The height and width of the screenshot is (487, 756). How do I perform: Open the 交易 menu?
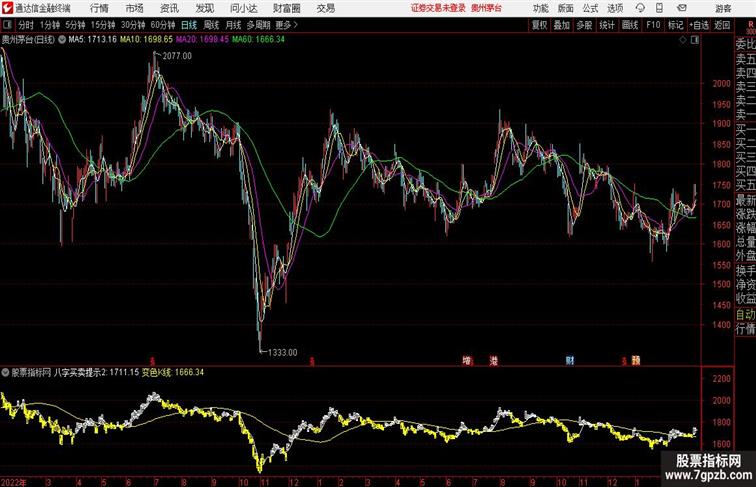click(x=325, y=8)
